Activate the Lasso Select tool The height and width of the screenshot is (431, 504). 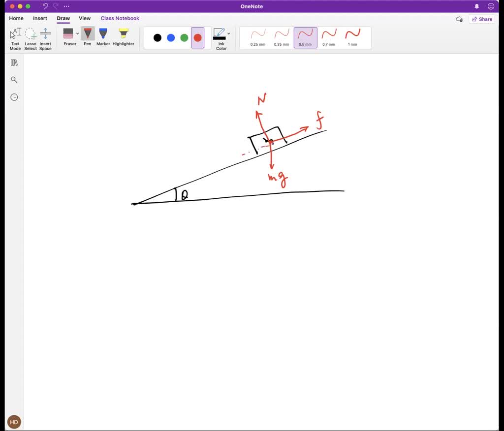(31, 37)
